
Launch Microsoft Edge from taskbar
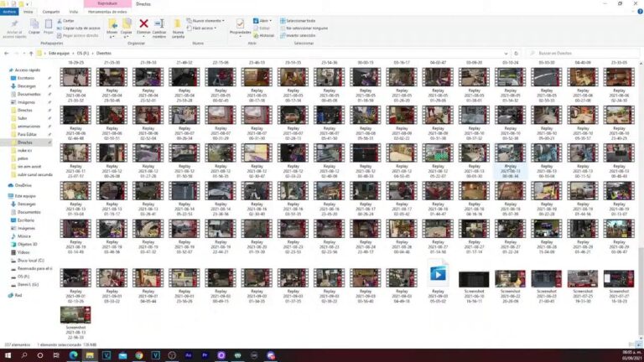74,355
